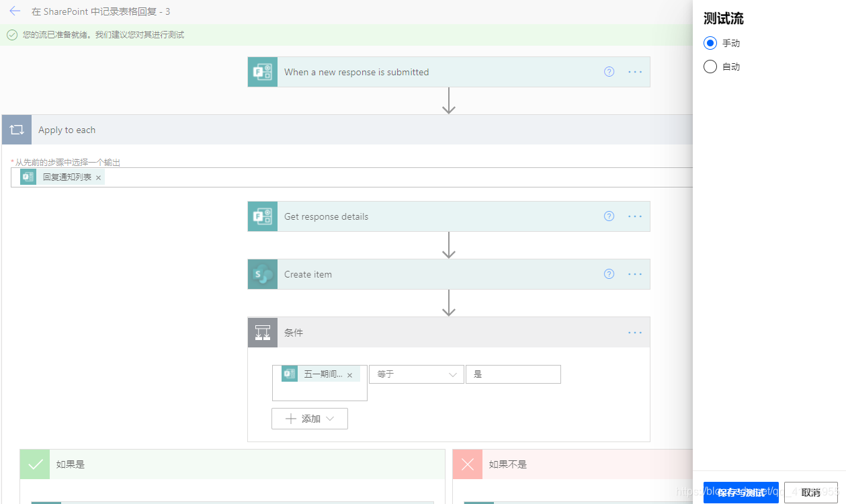Expand the 'When a new response is submitted' step
The image size is (846, 504).
[x=449, y=72]
